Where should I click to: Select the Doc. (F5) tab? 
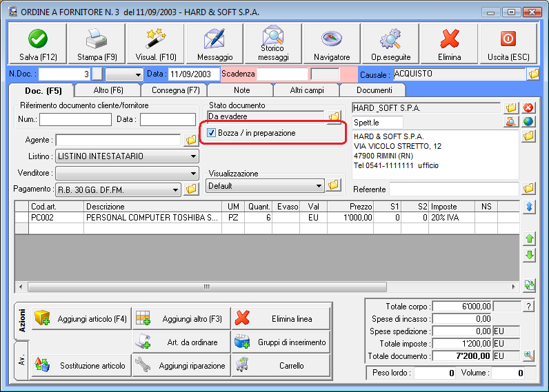43,90
